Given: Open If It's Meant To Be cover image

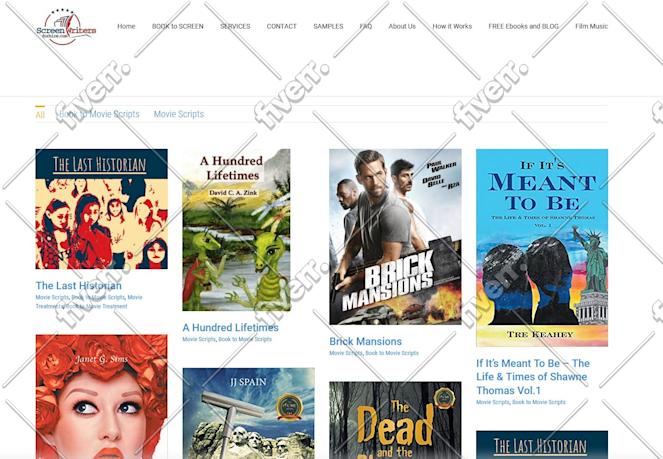Looking at the screenshot, I should 542,248.
